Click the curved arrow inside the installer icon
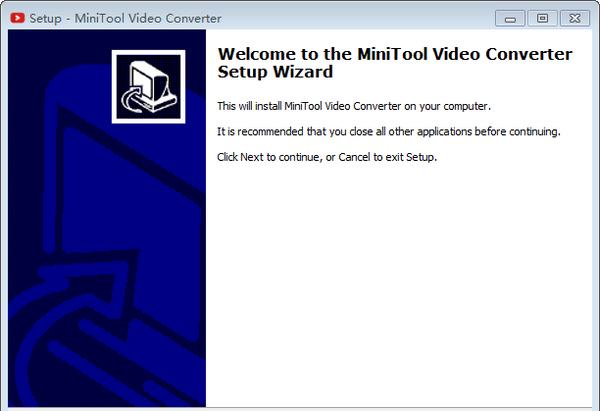The width and height of the screenshot is (600, 411). (132, 100)
